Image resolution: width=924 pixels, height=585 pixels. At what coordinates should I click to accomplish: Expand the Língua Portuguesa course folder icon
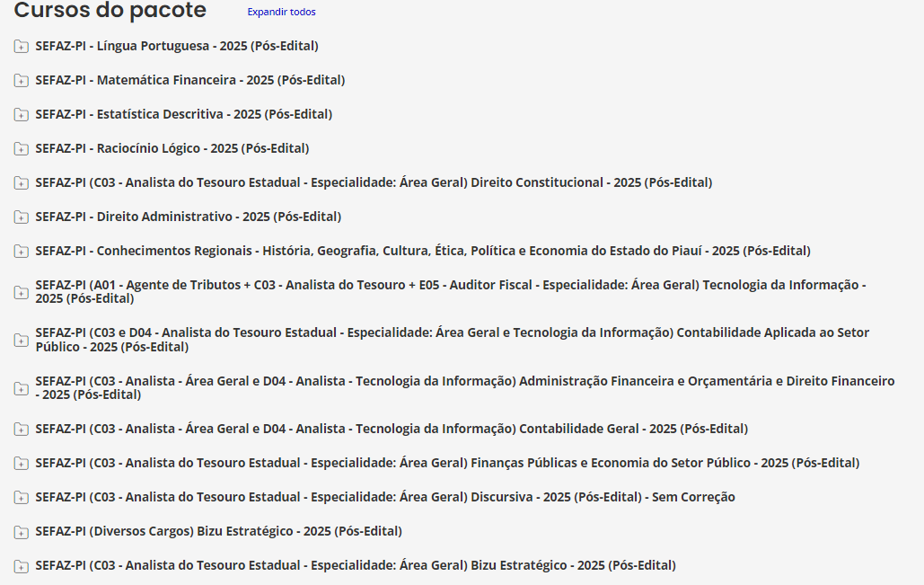point(21,46)
